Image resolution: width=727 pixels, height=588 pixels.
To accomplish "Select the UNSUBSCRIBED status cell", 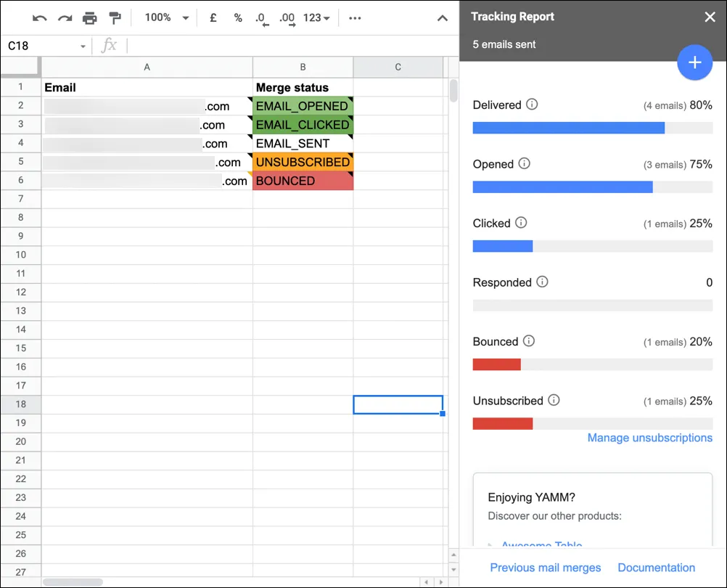I will (303, 162).
